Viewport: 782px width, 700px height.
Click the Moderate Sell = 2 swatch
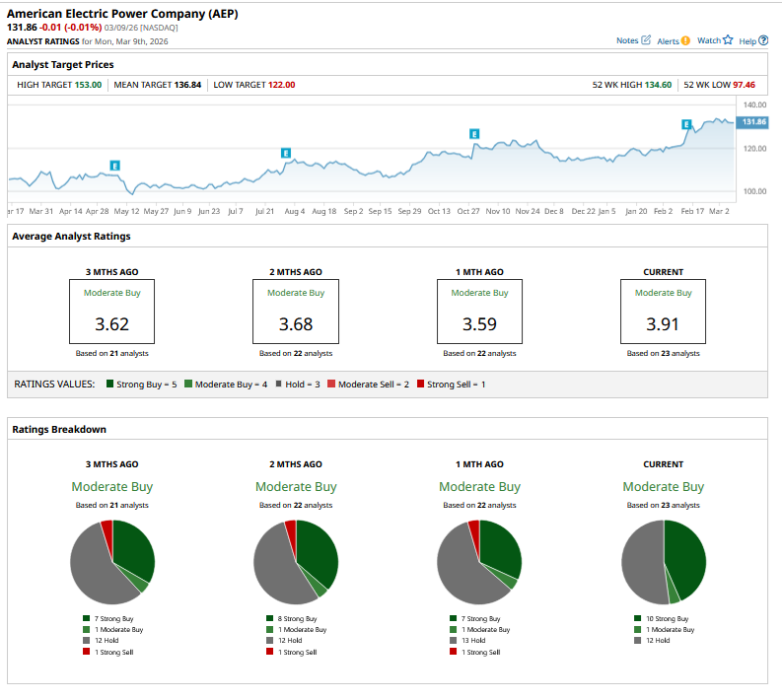[332, 384]
